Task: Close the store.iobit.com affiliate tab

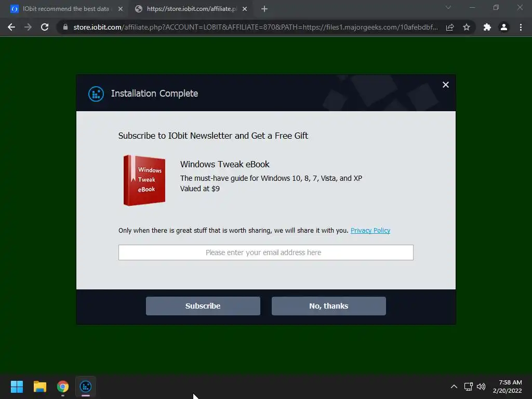Action: click(245, 9)
